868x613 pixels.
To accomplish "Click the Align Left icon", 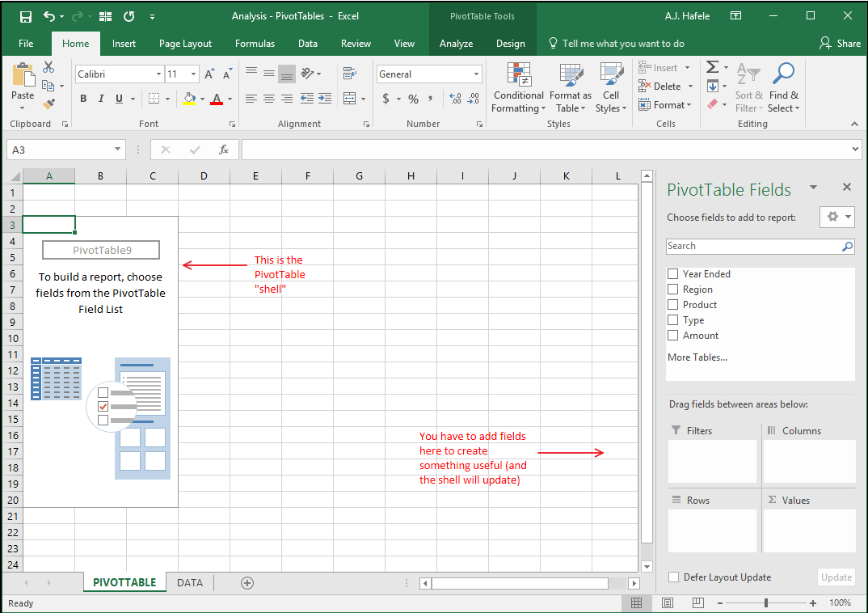I will 251,99.
